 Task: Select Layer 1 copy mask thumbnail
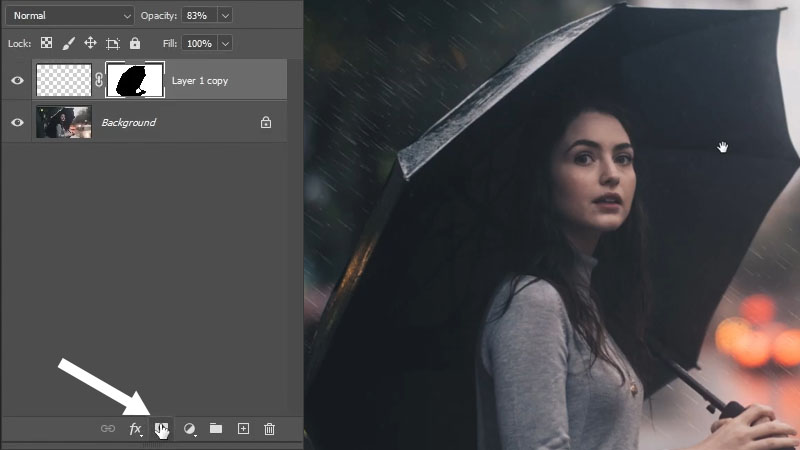pos(135,80)
